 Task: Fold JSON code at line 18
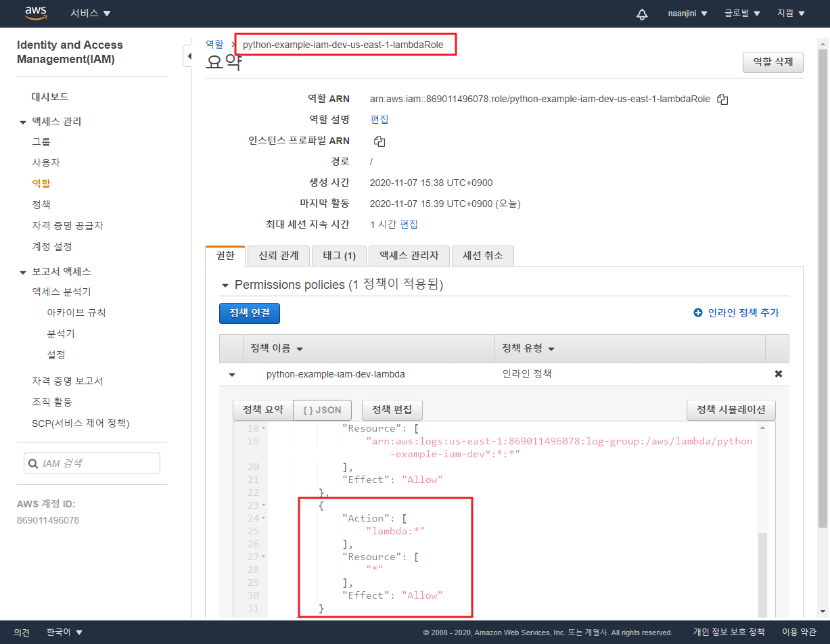(x=264, y=429)
